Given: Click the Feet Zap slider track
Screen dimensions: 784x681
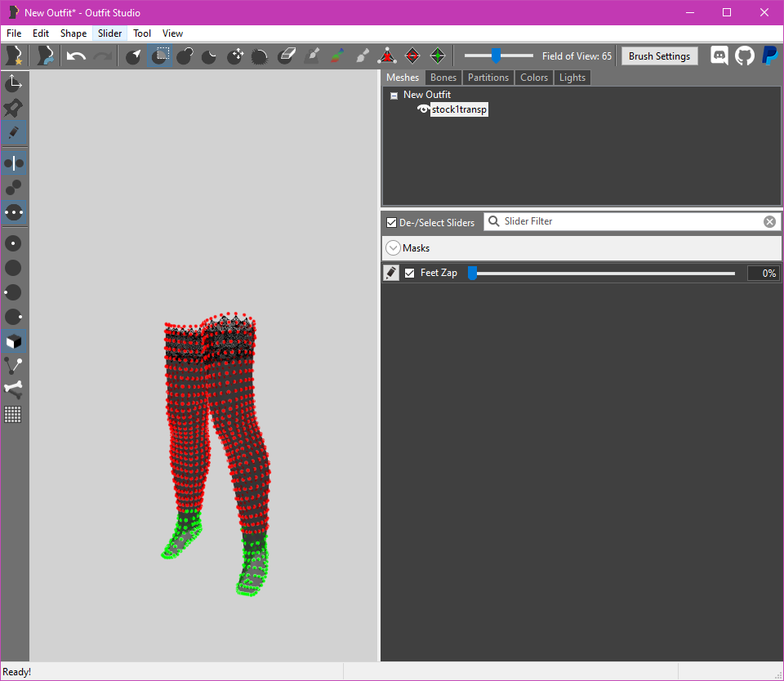Looking at the screenshot, I should click(x=602, y=273).
